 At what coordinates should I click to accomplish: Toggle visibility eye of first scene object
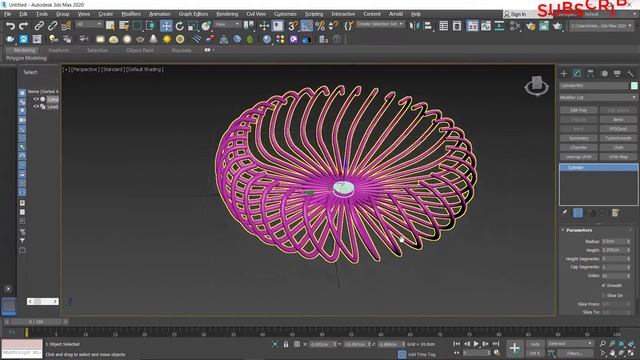36,99
